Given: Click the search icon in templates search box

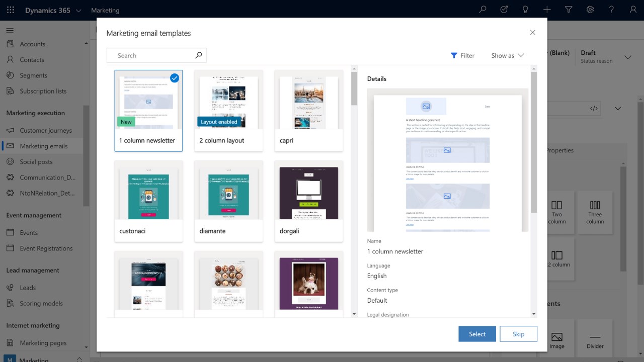Looking at the screenshot, I should point(198,55).
